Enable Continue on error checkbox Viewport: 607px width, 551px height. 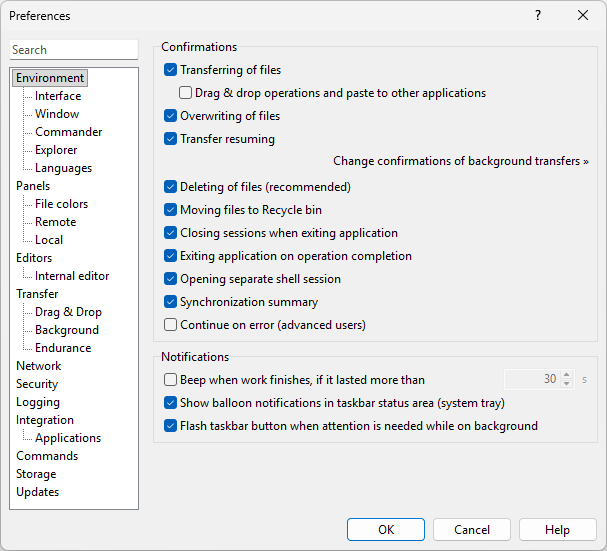(x=171, y=325)
